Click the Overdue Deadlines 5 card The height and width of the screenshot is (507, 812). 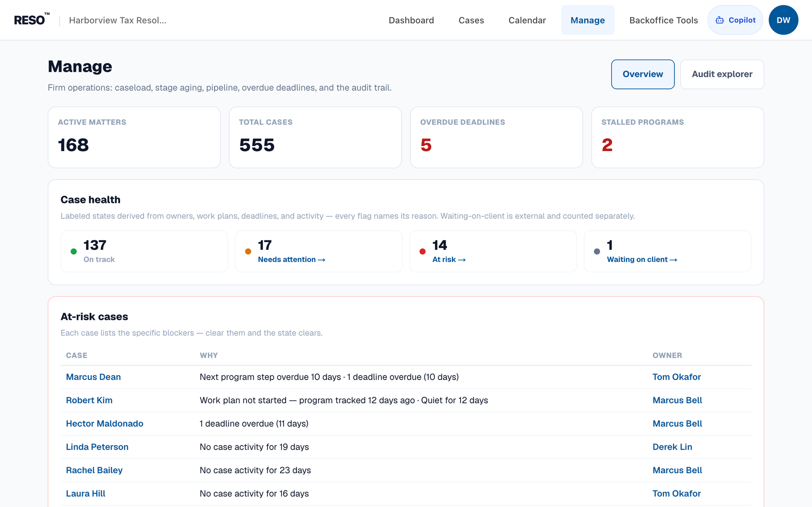[496, 137]
